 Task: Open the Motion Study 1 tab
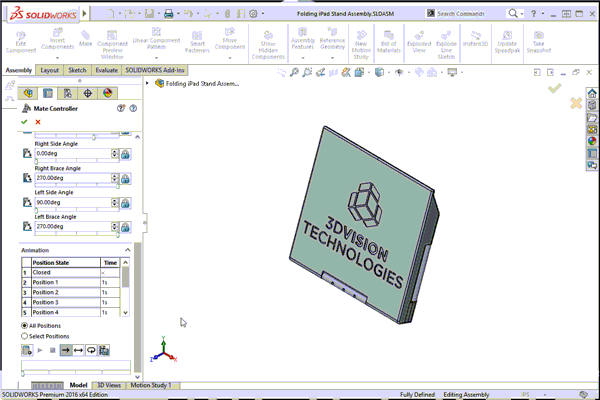(151, 385)
